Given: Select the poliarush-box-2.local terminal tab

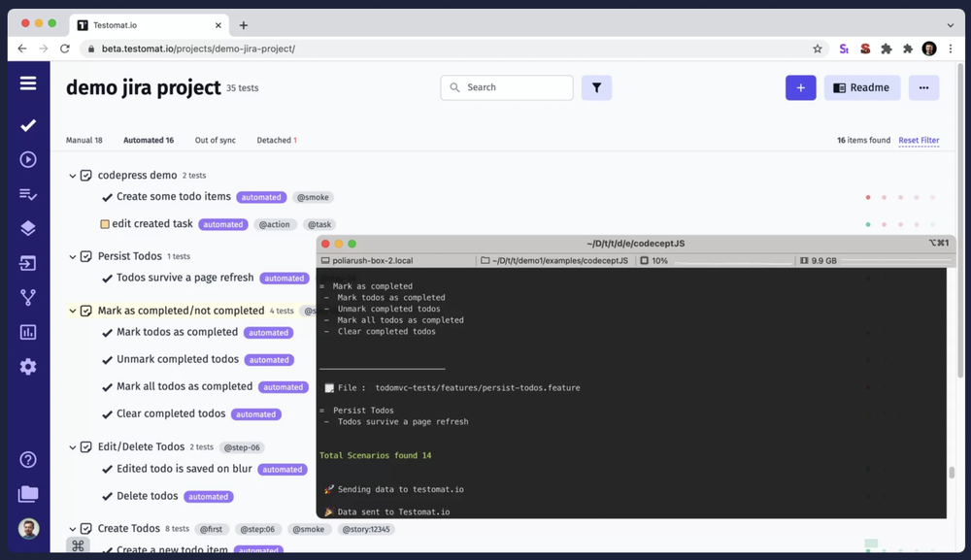Looking at the screenshot, I should coord(367,260).
